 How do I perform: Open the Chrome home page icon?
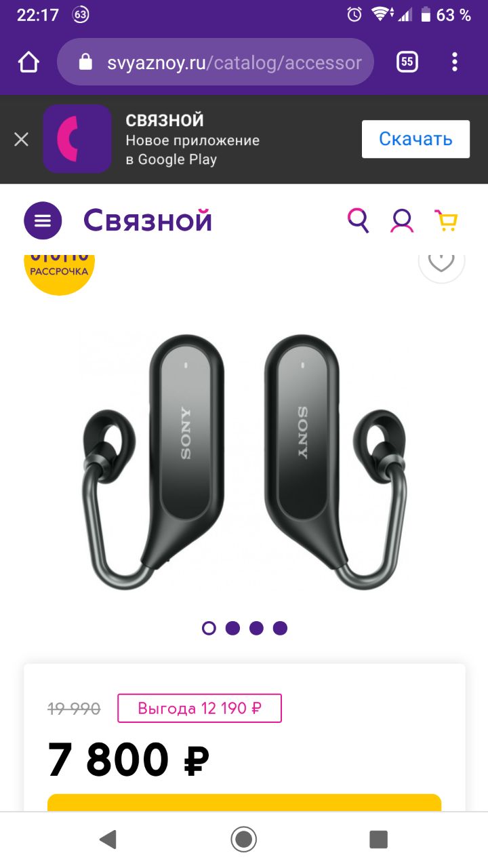(x=28, y=62)
